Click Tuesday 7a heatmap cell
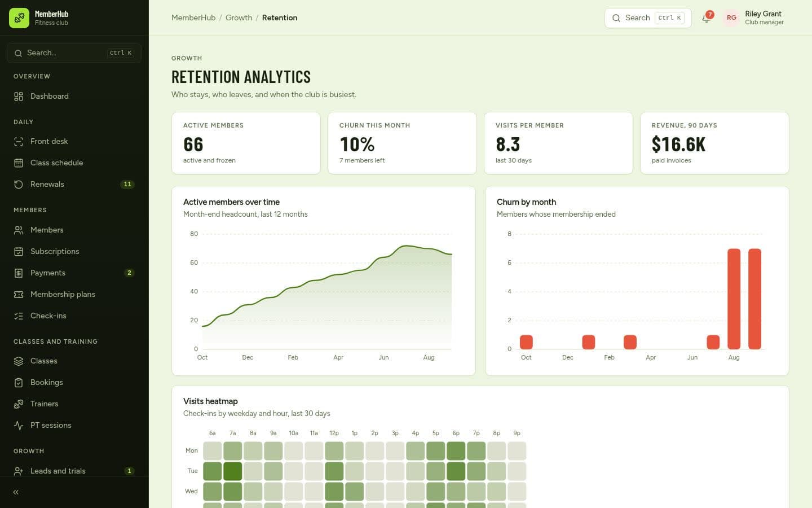Image resolution: width=812 pixels, height=508 pixels. pos(232,471)
